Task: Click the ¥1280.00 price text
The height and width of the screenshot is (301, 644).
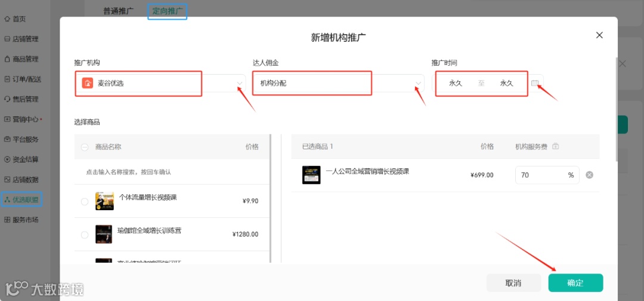Action: [245, 234]
